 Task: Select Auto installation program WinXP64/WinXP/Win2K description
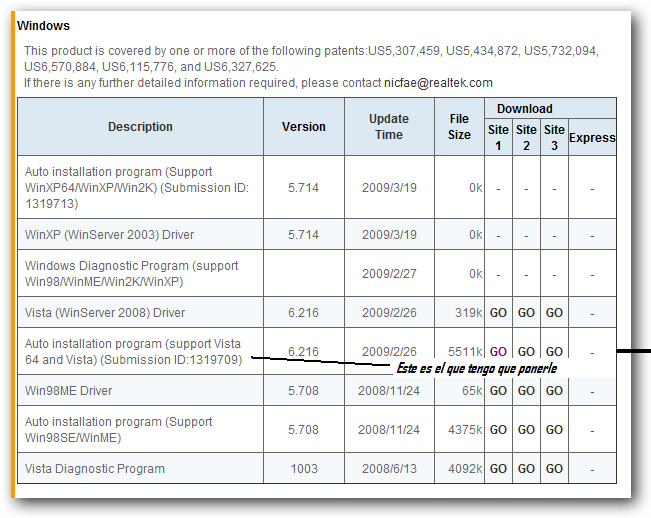[137, 188]
